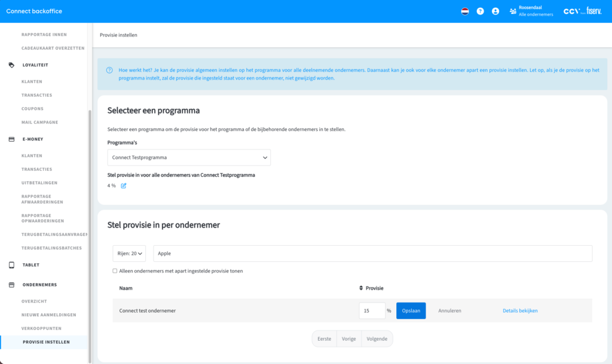
Task: Click the edit pencil icon next to 4 %
Action: coord(124,186)
